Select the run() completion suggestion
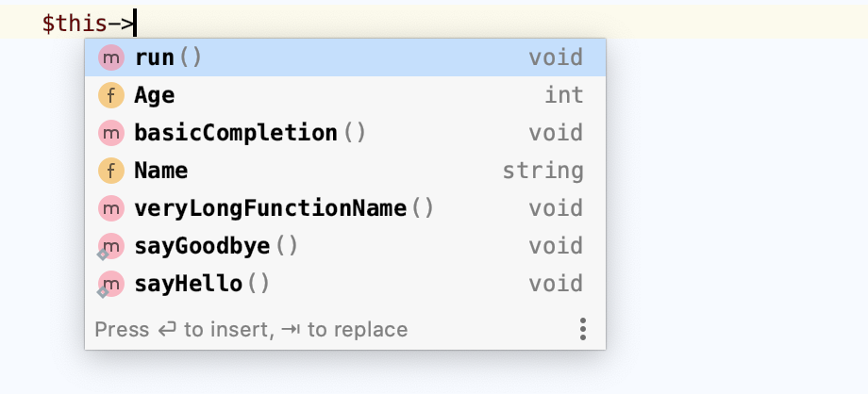868x394 pixels. [345, 57]
